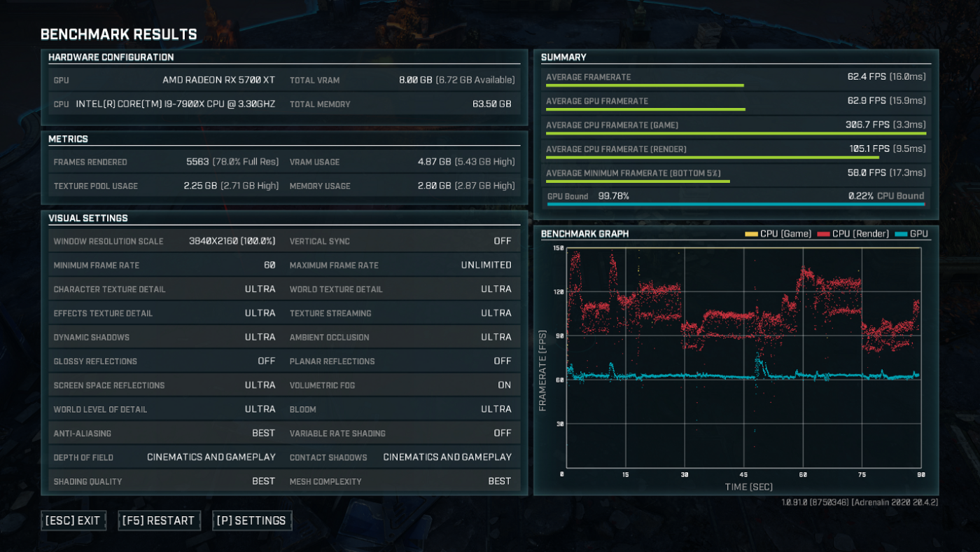Click the [F5] Restart button
The width and height of the screenshot is (980, 552).
[x=159, y=520]
